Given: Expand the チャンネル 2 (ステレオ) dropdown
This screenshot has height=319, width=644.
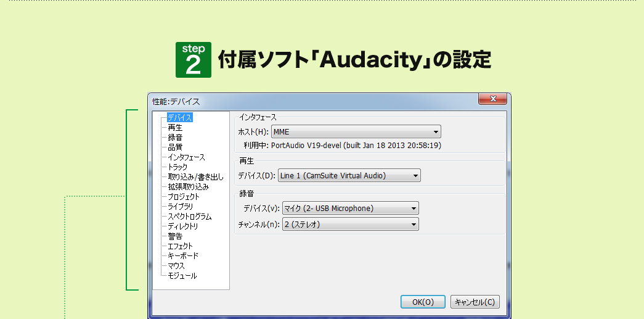Looking at the screenshot, I should (x=350, y=224).
